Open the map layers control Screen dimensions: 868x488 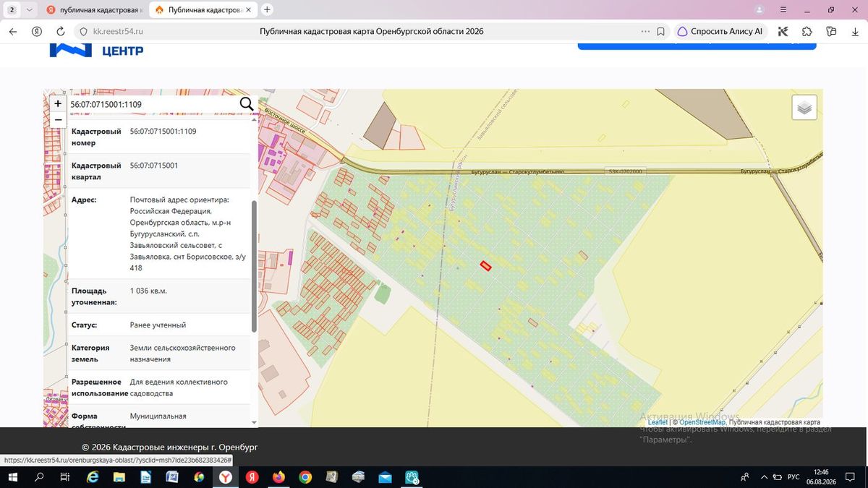pyautogui.click(x=804, y=108)
